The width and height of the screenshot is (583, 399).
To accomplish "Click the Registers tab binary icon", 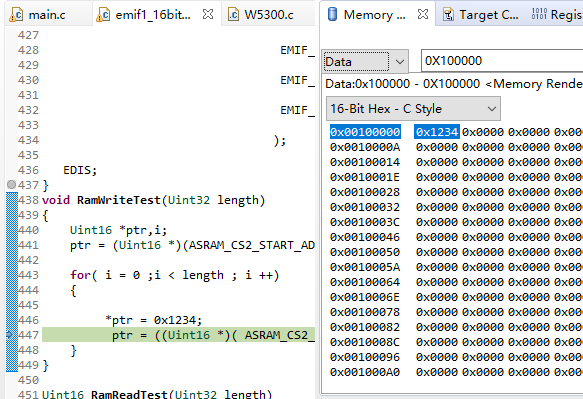I will tap(539, 14).
